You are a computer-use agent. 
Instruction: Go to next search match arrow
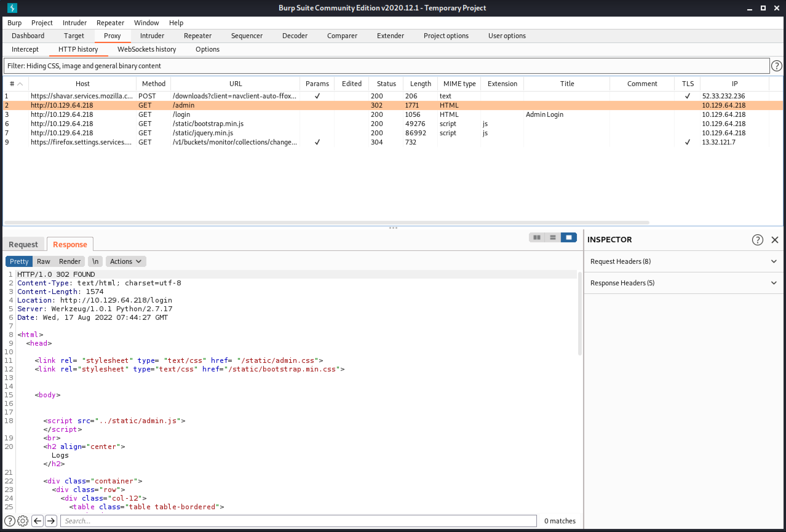point(51,521)
